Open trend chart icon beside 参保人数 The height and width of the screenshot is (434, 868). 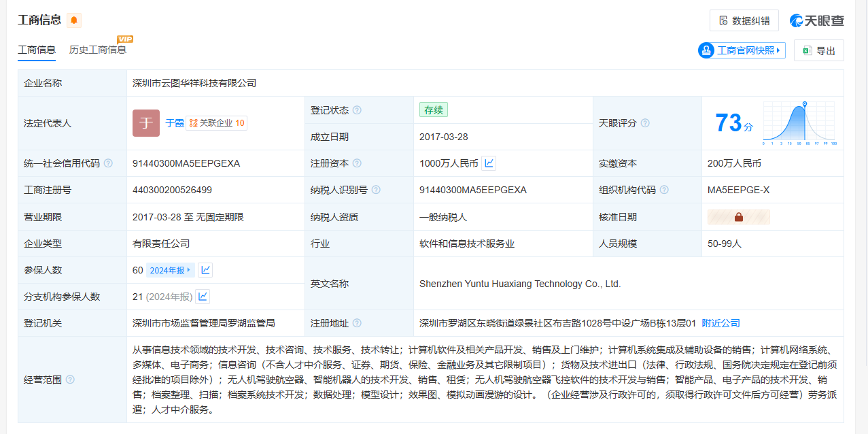205,270
